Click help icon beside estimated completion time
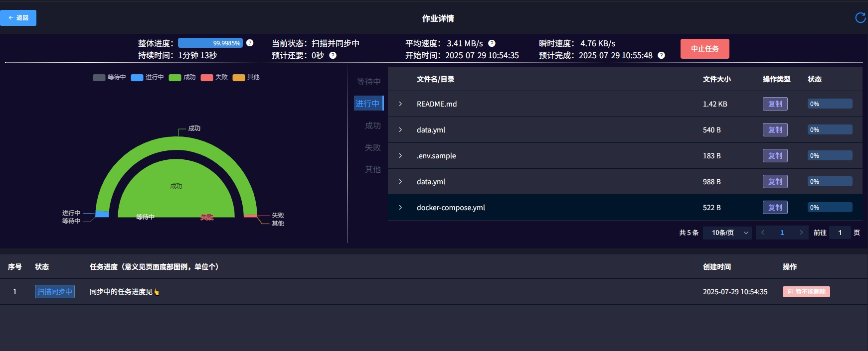The image size is (868, 351). pyautogui.click(x=661, y=55)
